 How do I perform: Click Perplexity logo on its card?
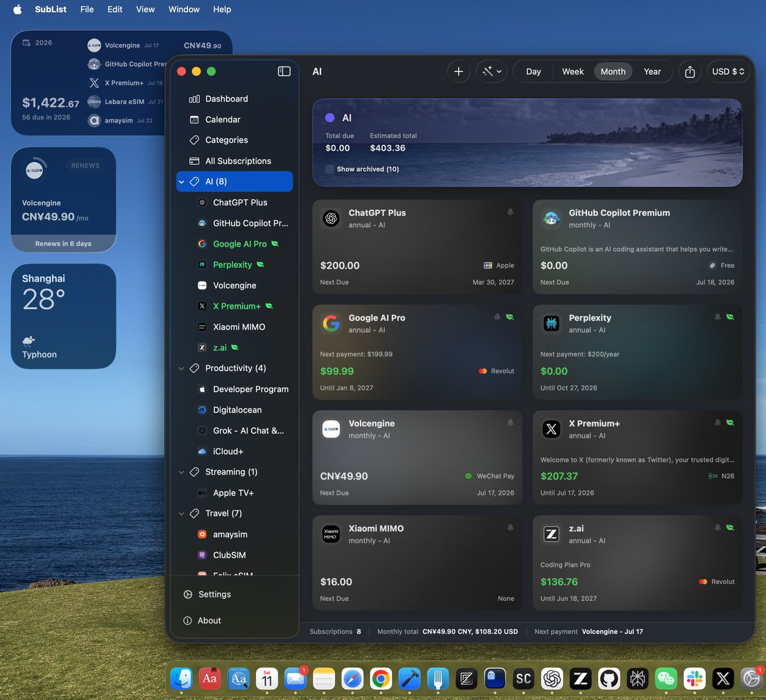(551, 323)
